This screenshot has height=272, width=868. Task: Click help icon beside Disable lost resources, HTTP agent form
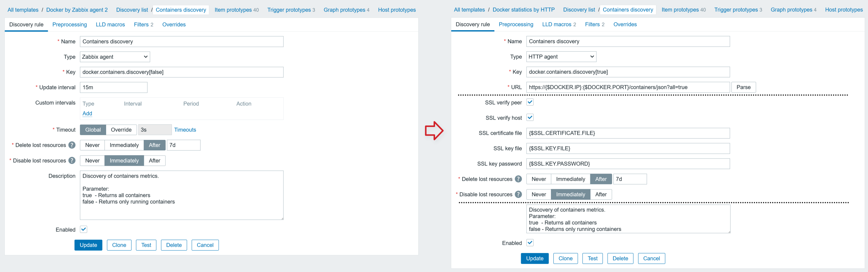click(518, 194)
